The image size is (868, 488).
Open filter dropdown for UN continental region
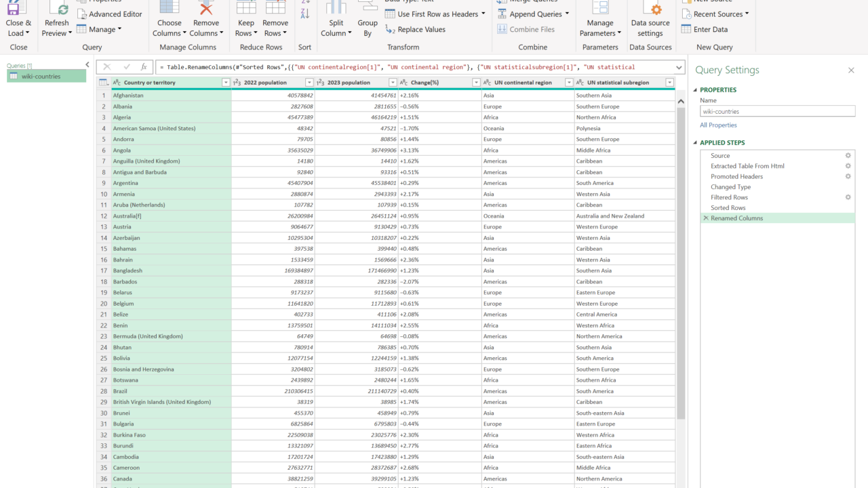click(x=568, y=83)
